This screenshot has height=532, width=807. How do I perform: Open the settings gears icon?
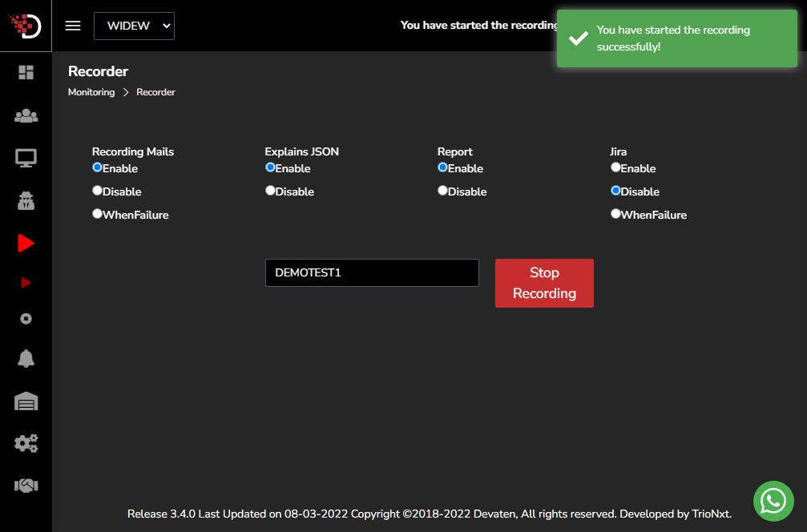tap(26, 443)
